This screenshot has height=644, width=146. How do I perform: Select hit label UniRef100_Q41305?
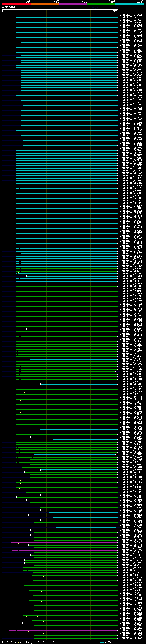pyautogui.click(x=131, y=246)
